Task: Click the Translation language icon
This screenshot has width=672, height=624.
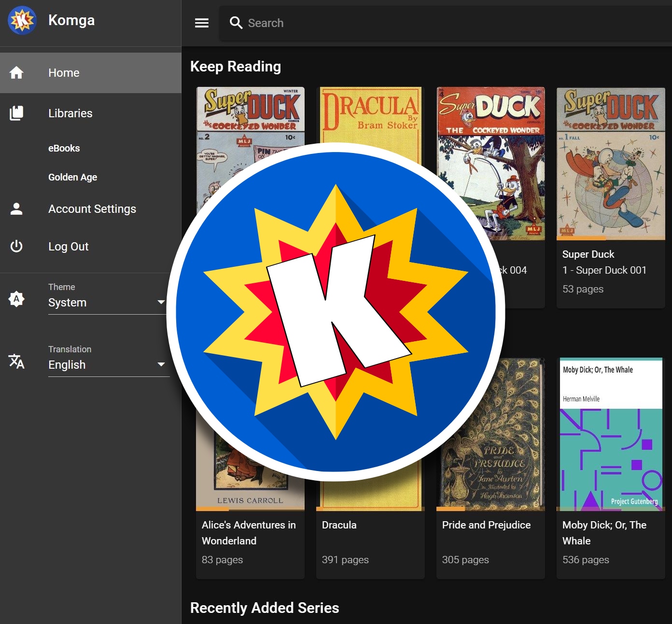Action: 16,361
